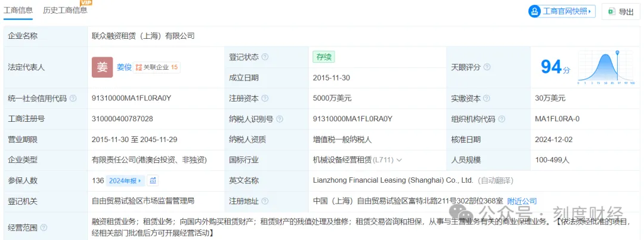Select insured count 136

click(98, 180)
